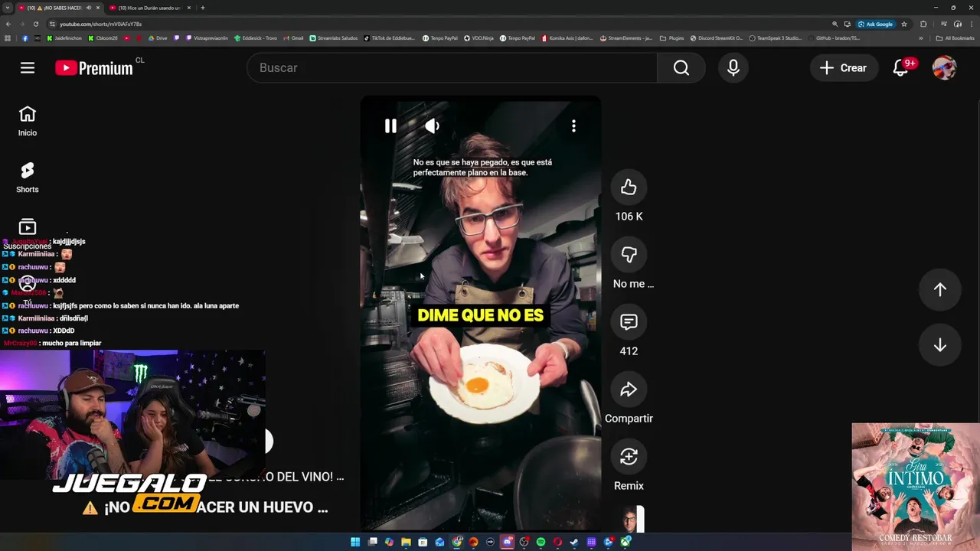Bookmark this page with the star
The image size is (980, 551).
tap(904, 24)
